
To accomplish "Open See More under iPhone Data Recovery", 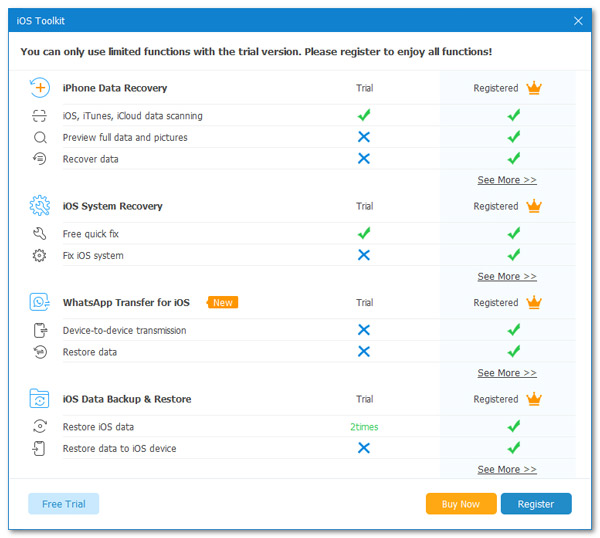I will 506,180.
